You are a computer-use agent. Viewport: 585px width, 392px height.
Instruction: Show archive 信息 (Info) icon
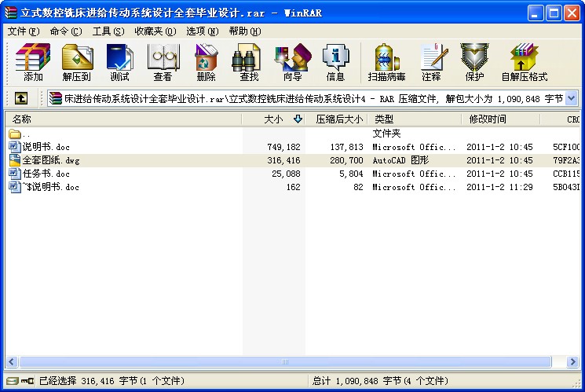335,63
